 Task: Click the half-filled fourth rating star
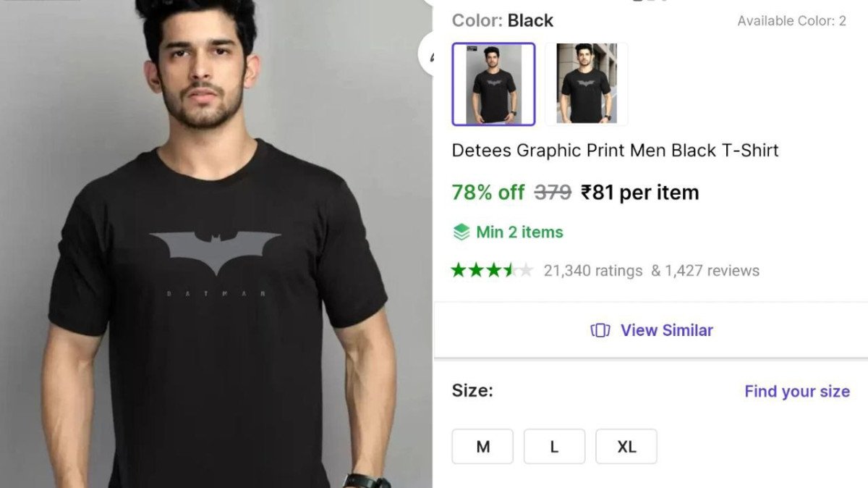click(x=509, y=270)
